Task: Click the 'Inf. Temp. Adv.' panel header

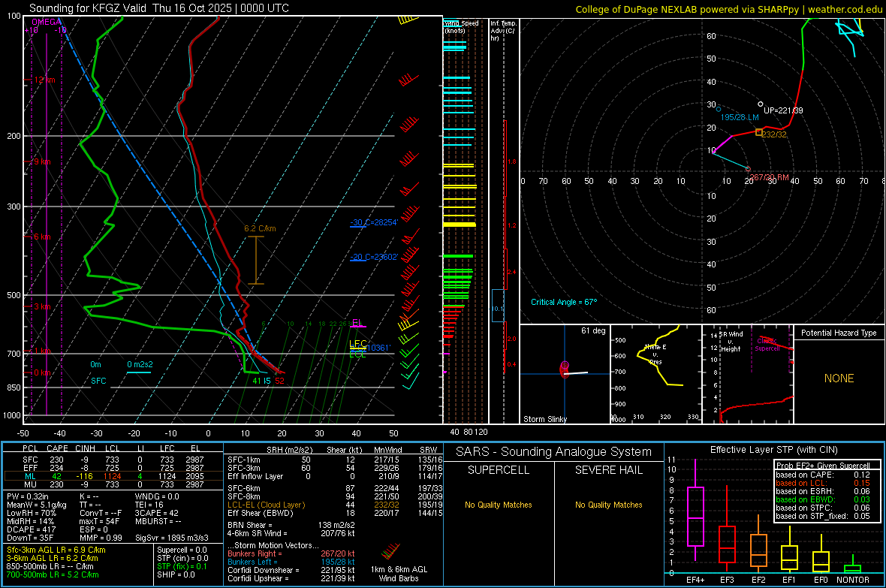Action: coord(503,31)
